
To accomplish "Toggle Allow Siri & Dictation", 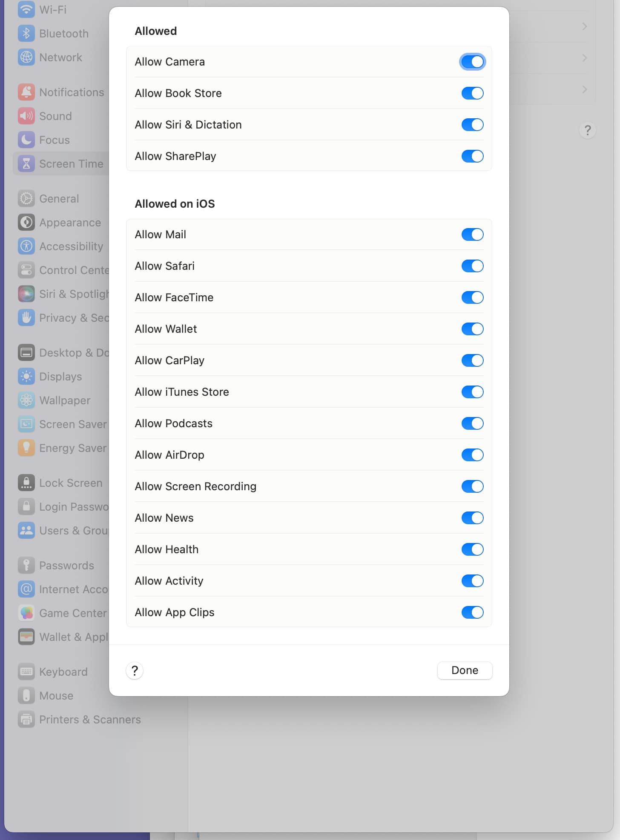I will (472, 125).
